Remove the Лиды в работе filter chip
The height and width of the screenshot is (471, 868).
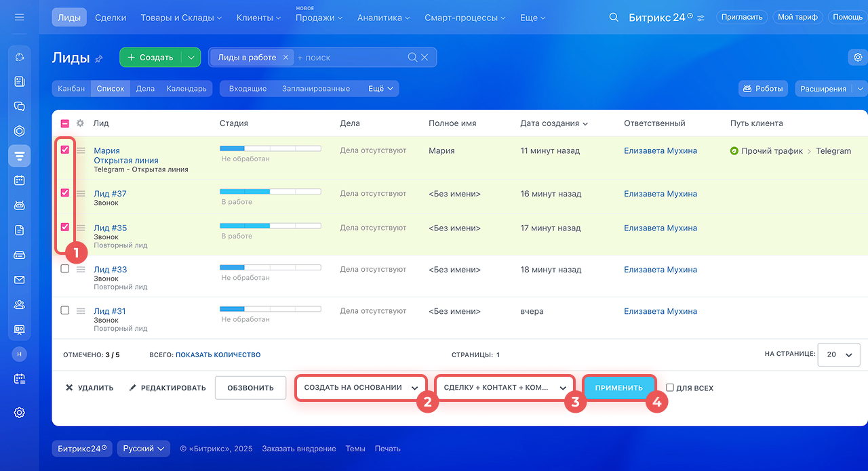click(x=285, y=58)
